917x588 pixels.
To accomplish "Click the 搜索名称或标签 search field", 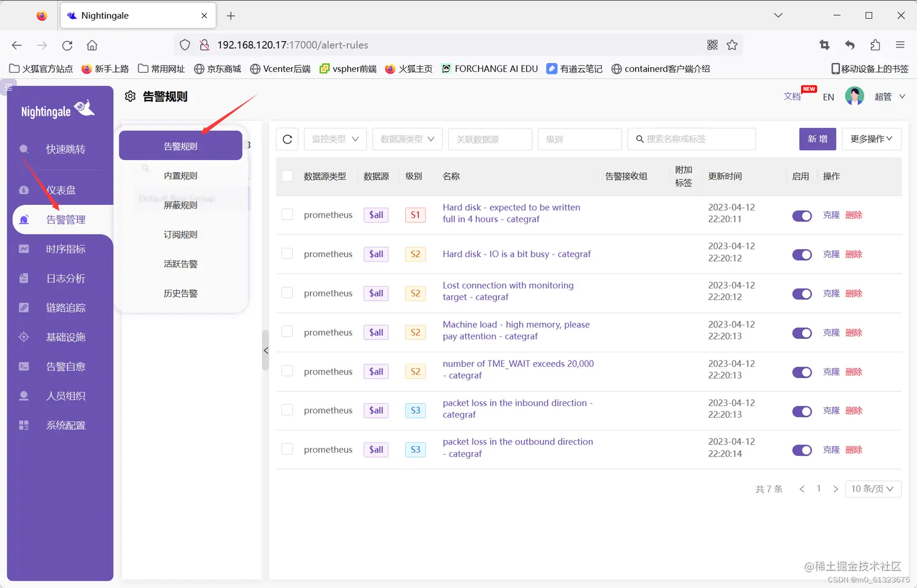I will point(691,139).
